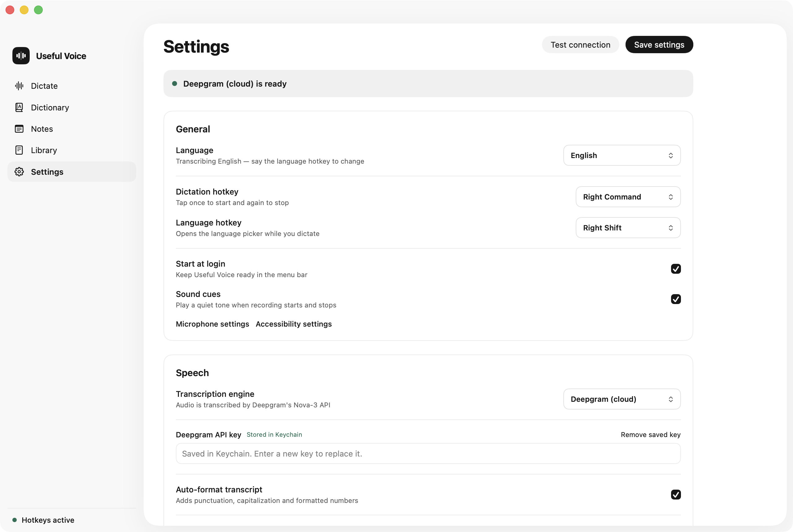Click the macOS green fullscreen window button

(38, 10)
